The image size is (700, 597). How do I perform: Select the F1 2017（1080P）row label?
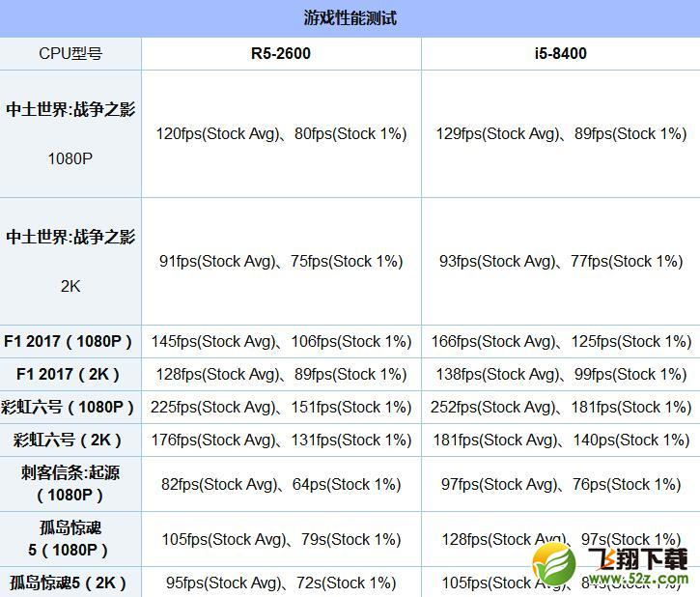70,342
